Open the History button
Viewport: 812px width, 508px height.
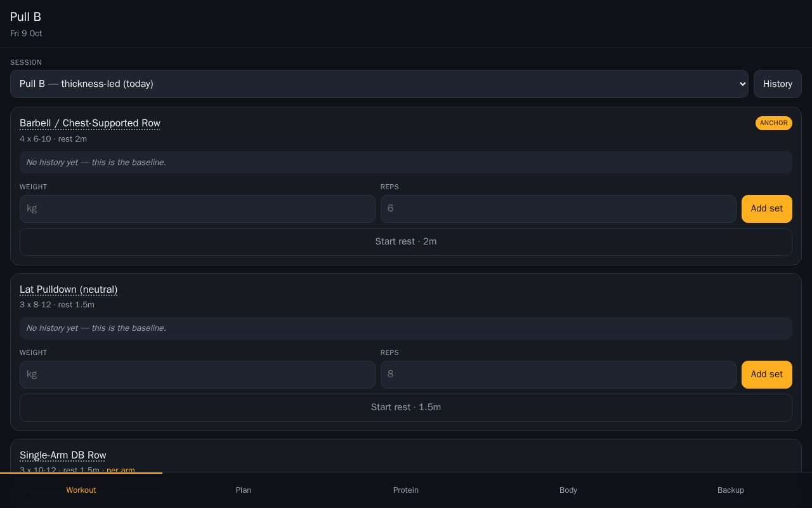point(777,84)
